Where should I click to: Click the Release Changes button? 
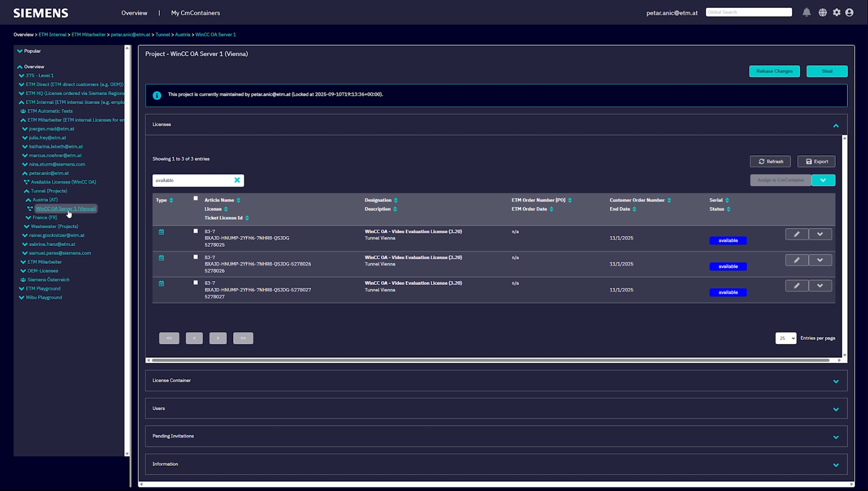click(774, 71)
